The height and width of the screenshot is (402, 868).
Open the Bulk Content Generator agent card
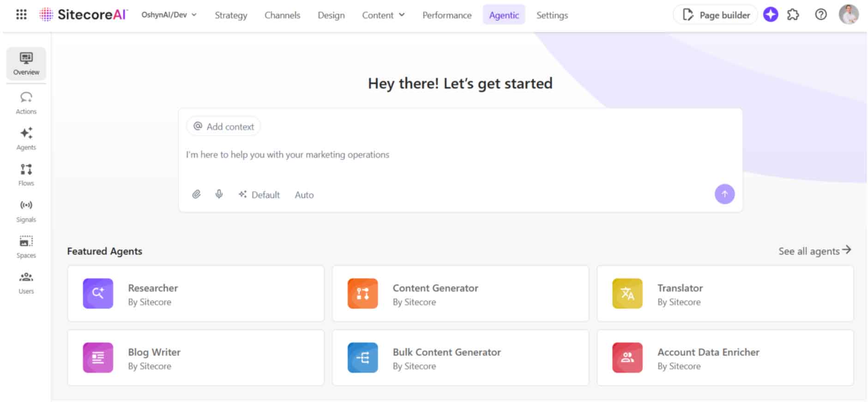tap(460, 358)
